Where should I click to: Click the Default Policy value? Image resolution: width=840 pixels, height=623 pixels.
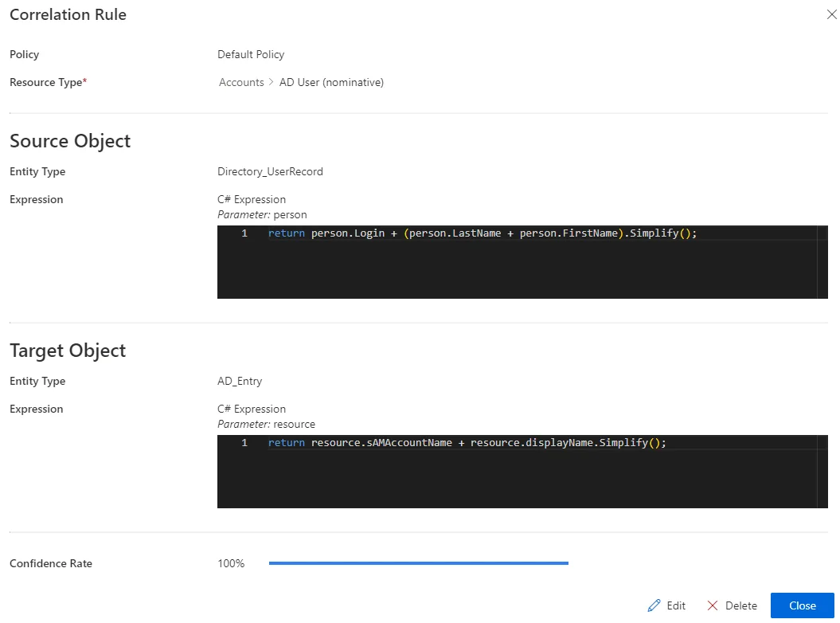(251, 55)
